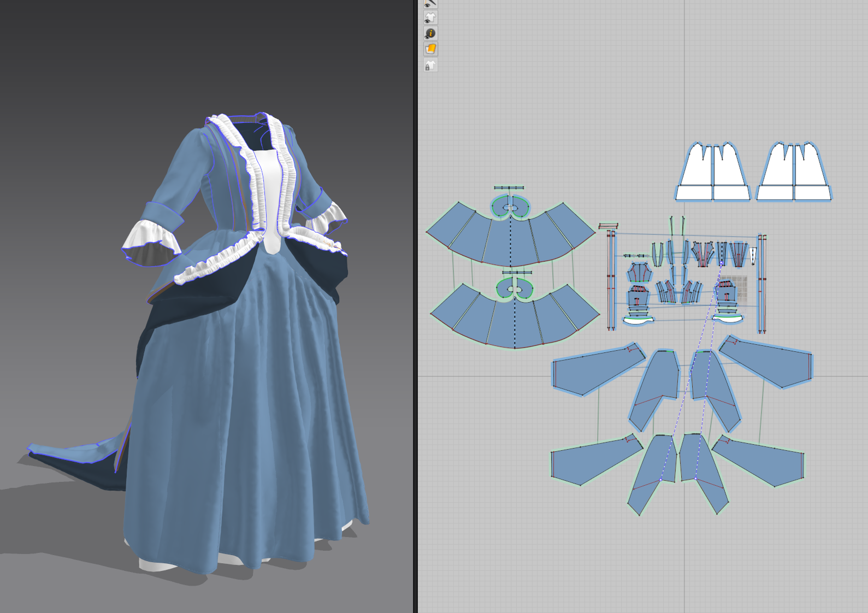Select the white triangular piece with dashed line
This screenshot has width=868, height=613.
tap(753, 256)
